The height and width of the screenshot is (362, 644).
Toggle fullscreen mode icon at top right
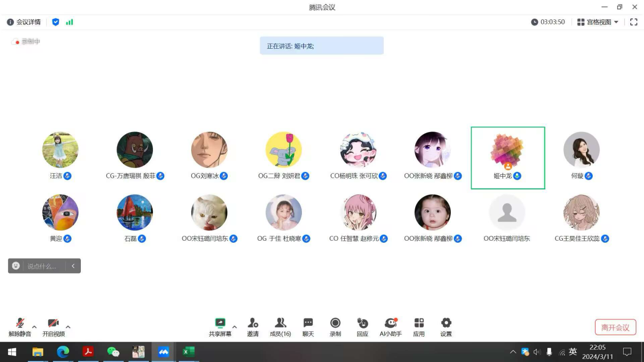click(633, 22)
